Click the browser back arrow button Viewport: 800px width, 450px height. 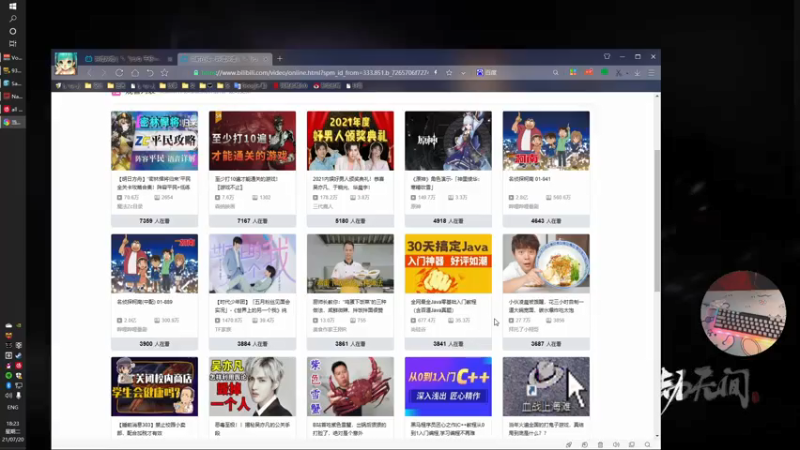89,73
